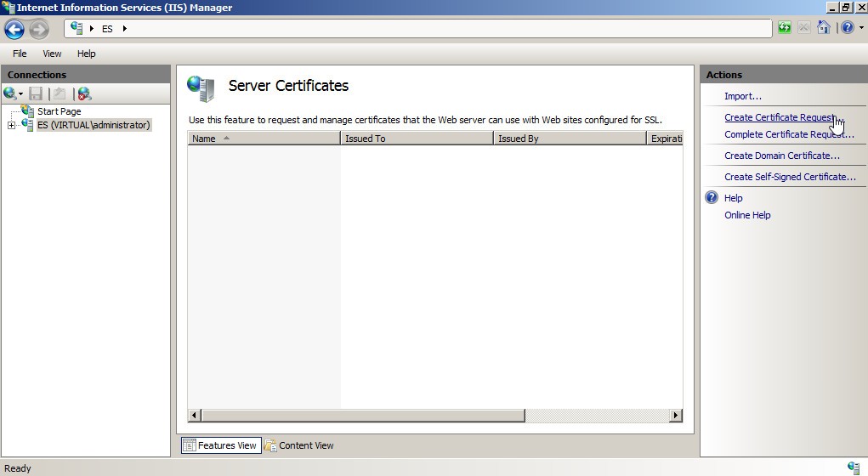Click Create Domain Certificate link
The width and height of the screenshot is (868, 476).
coord(781,156)
